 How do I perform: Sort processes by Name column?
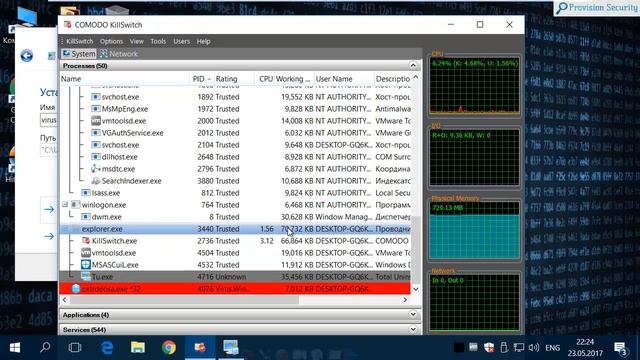coord(124,79)
